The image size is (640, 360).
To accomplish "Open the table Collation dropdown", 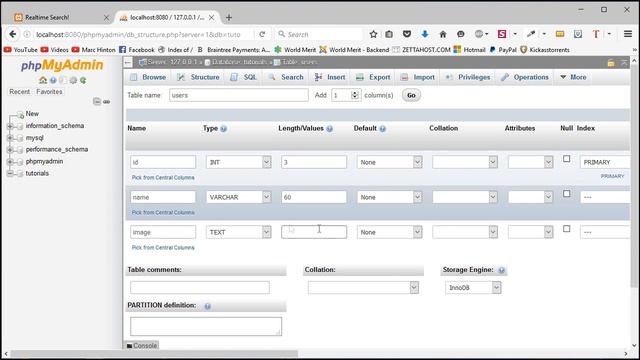I will point(363,288).
